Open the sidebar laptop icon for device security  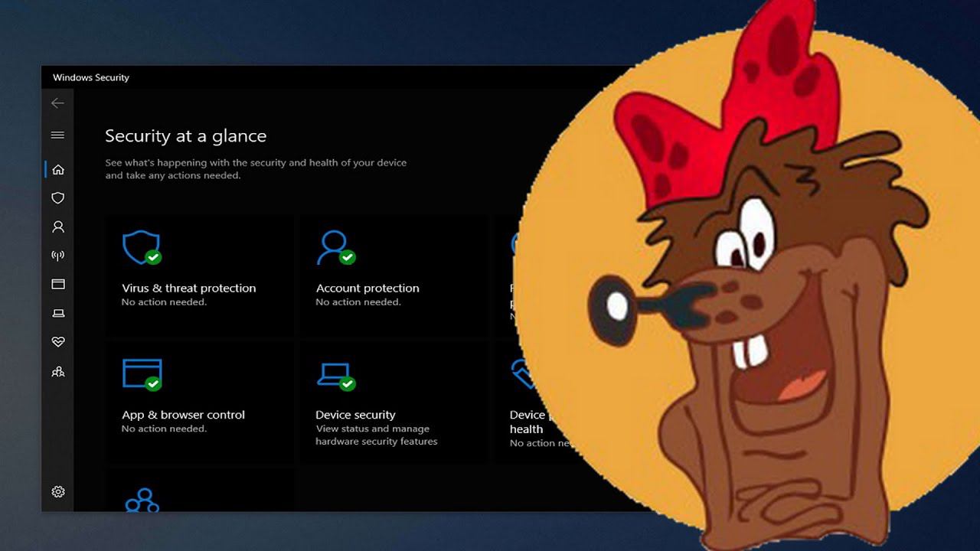tap(58, 313)
